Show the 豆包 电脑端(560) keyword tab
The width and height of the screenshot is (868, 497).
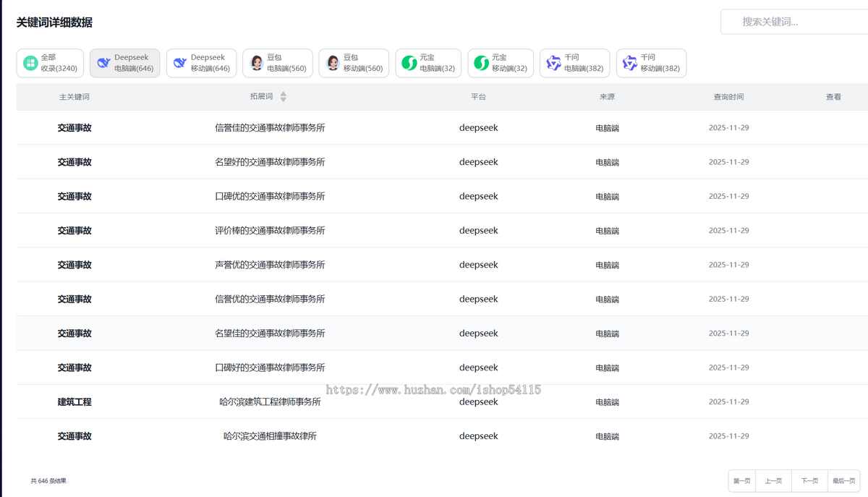click(278, 63)
